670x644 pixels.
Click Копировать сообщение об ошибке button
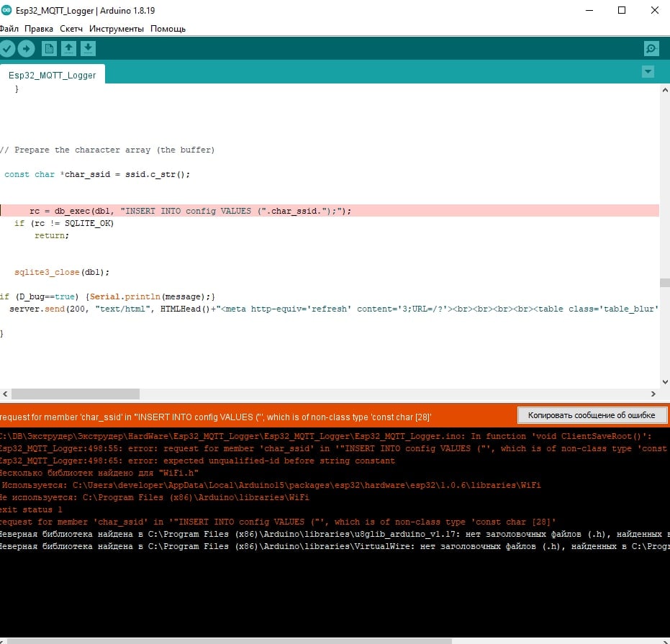click(x=592, y=415)
